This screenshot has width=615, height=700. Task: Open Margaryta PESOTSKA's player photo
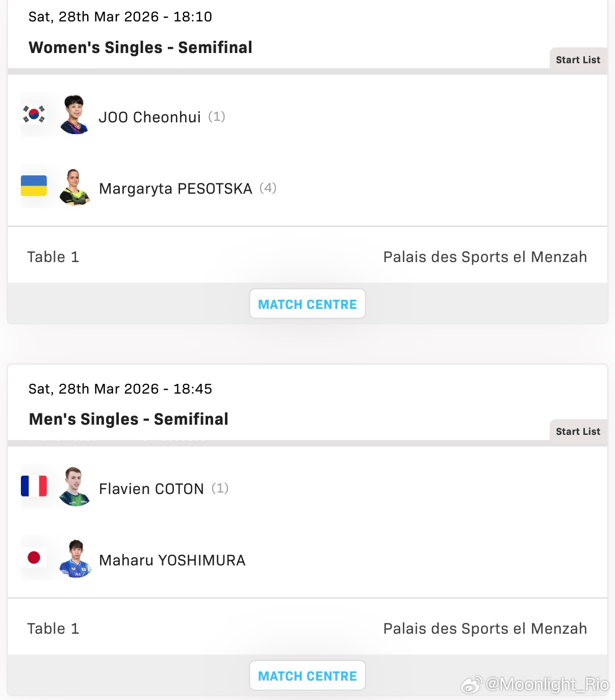point(74,187)
